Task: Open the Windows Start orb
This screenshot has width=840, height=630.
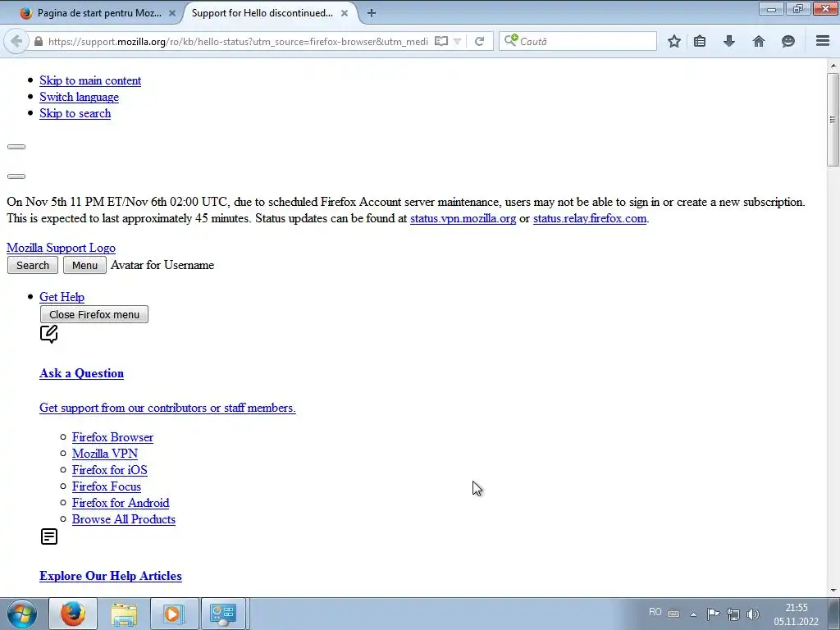Action: click(22, 614)
